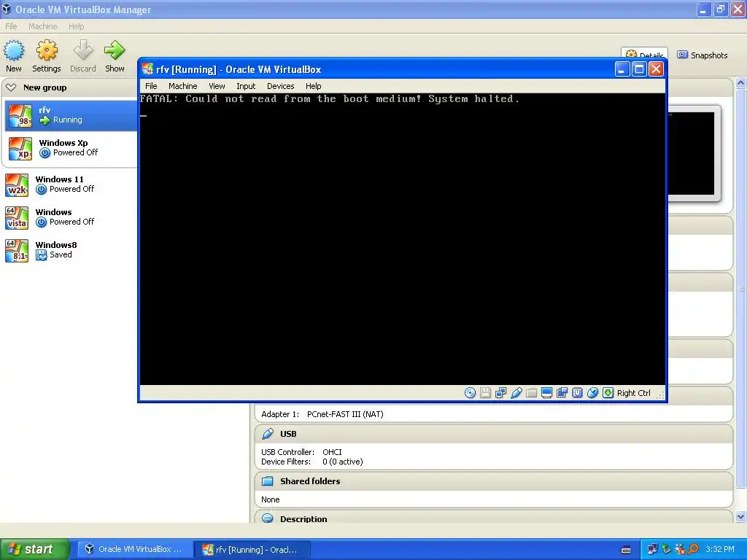Switch to the Snapshots view button
Viewport: 747px width, 560px height.
point(703,55)
